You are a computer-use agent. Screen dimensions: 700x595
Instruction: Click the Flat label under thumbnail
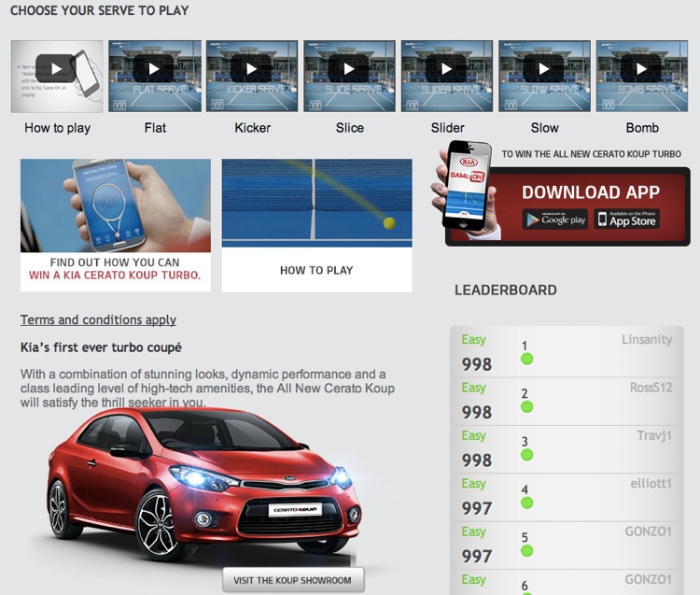pyautogui.click(x=155, y=128)
